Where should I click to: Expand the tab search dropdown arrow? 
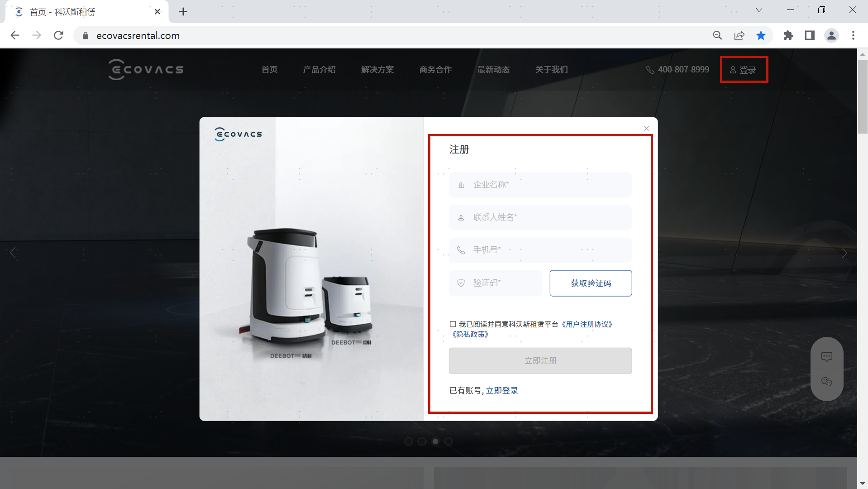pos(759,10)
